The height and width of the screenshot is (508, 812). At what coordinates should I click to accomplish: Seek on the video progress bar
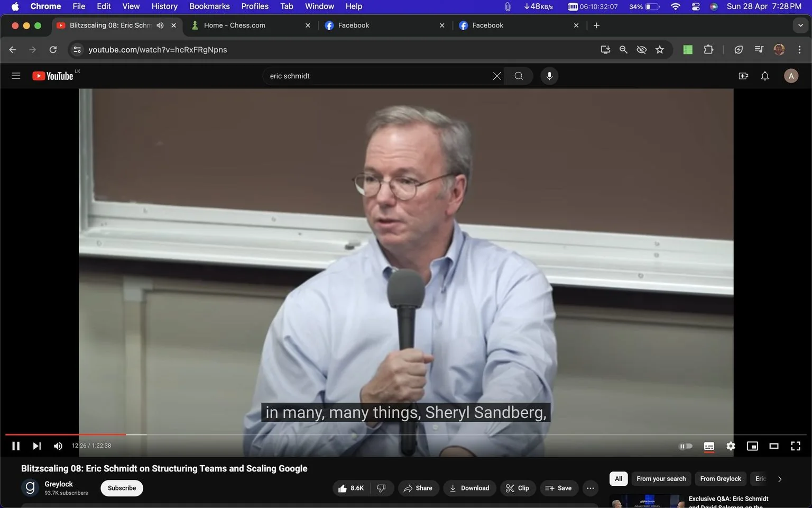[406, 434]
